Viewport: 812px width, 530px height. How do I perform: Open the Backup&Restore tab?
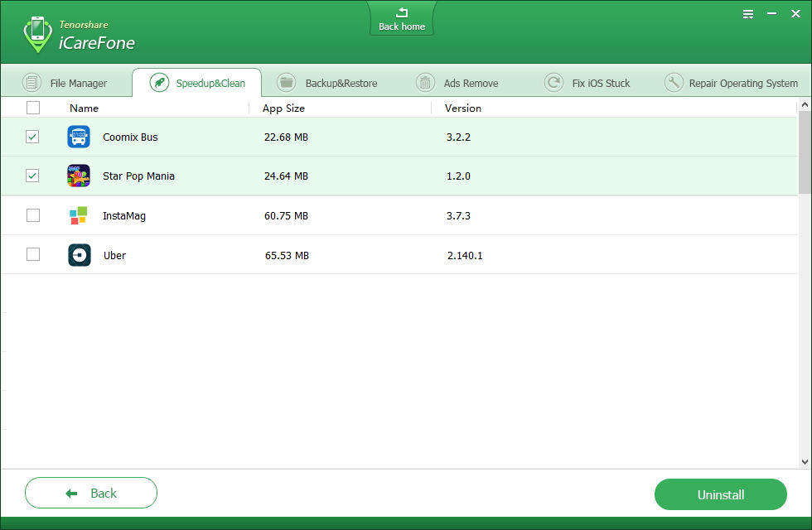(329, 83)
